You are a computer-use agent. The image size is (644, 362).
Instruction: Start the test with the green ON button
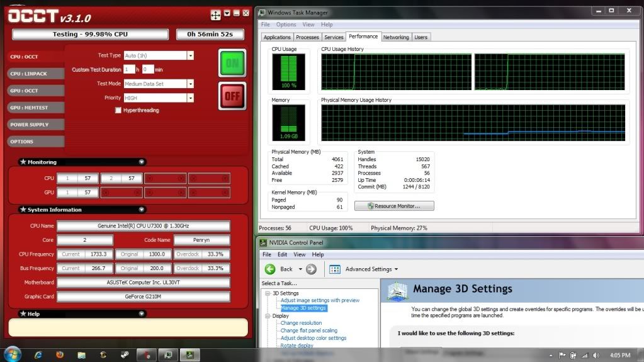[x=232, y=63]
